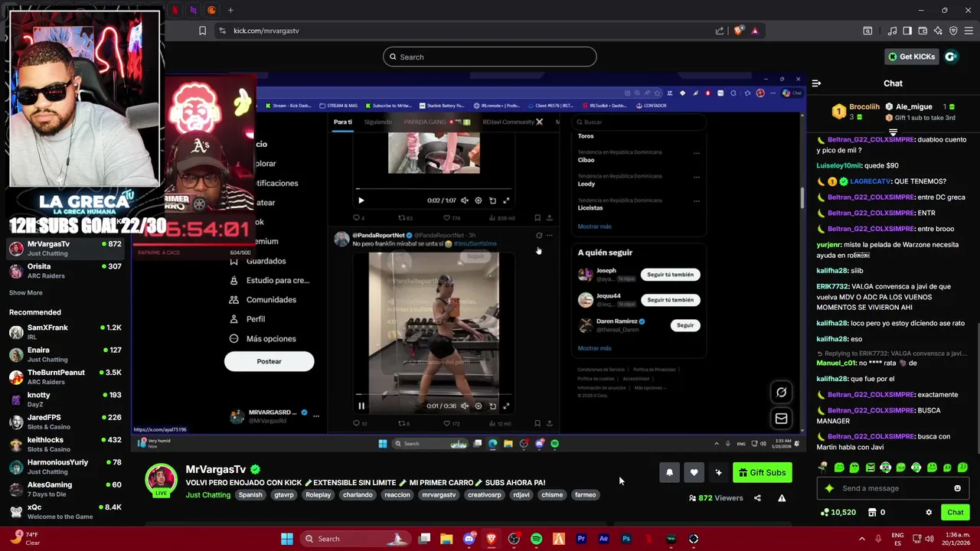
Task: Select the Spanish tag
Action: pos(250,495)
